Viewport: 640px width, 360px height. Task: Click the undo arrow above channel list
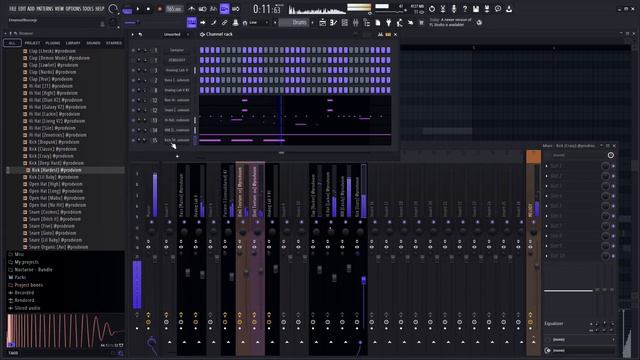point(140,35)
